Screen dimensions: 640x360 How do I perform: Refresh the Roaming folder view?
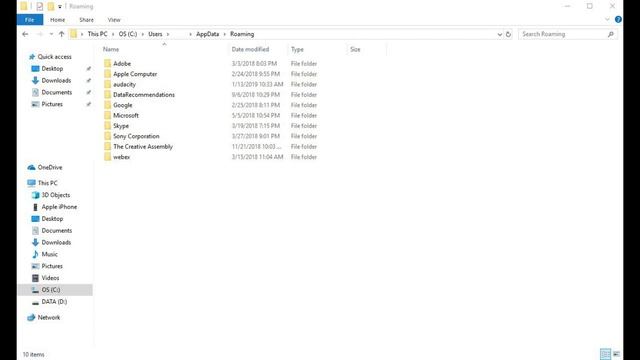[x=508, y=34]
